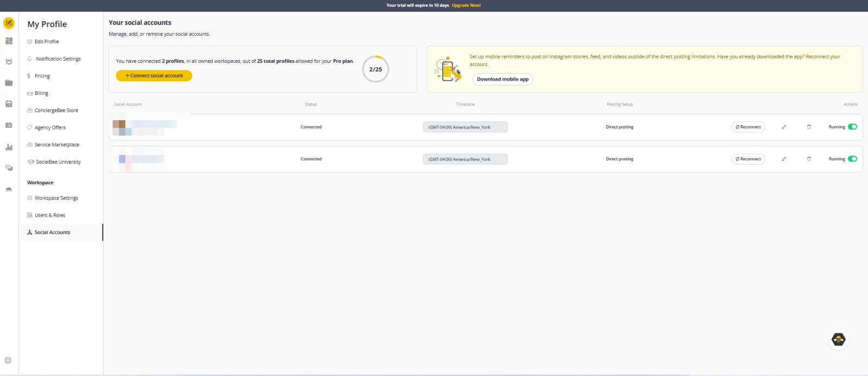
Task: Click Direct posting in the first row
Action: (620, 127)
